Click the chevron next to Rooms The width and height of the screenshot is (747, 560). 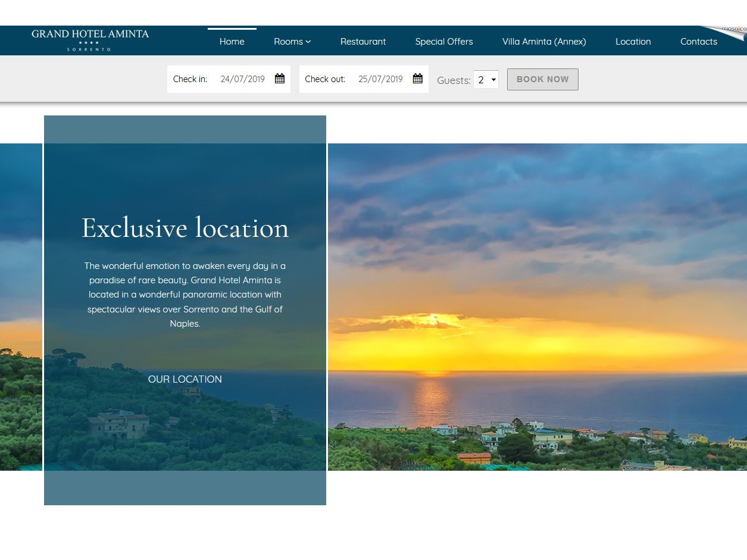tap(308, 42)
